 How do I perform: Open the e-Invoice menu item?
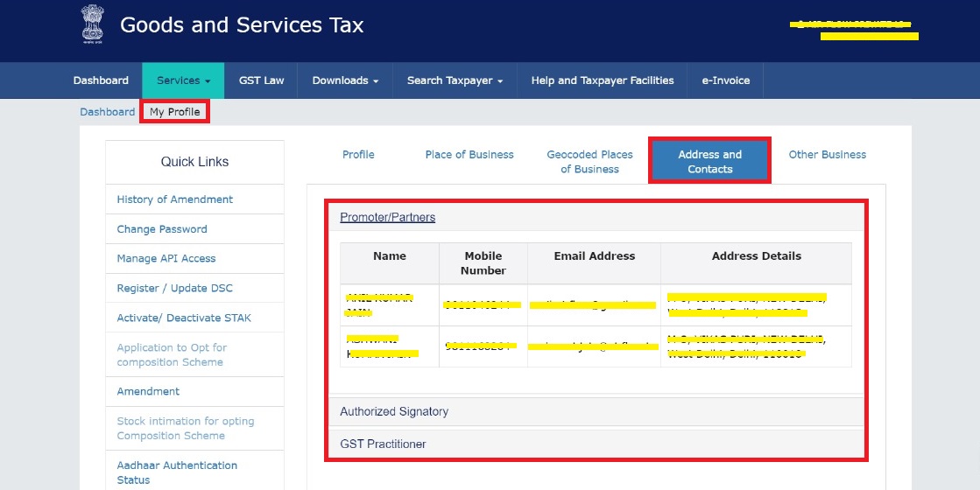pos(725,80)
